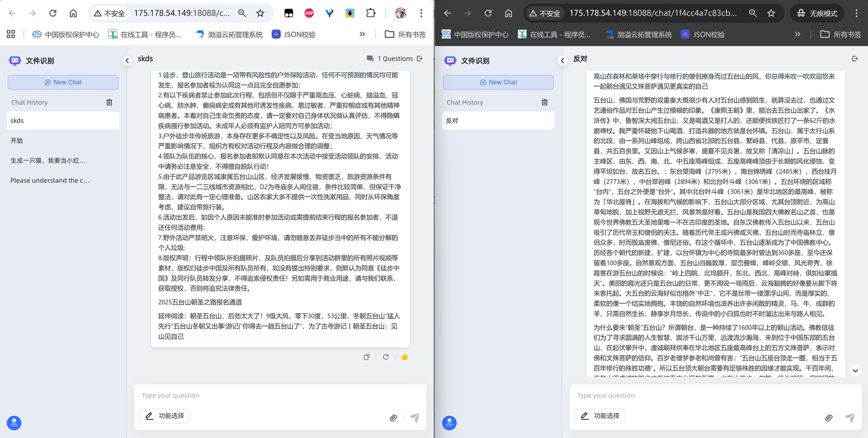This screenshot has width=868, height=438.
Task: Regenerate the response in left chat
Action: pyautogui.click(x=386, y=357)
